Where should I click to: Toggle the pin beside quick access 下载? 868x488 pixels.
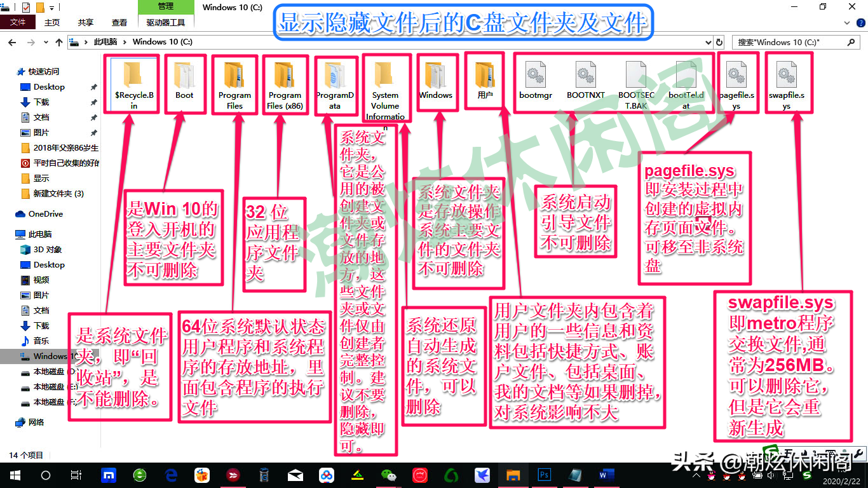pos(93,102)
